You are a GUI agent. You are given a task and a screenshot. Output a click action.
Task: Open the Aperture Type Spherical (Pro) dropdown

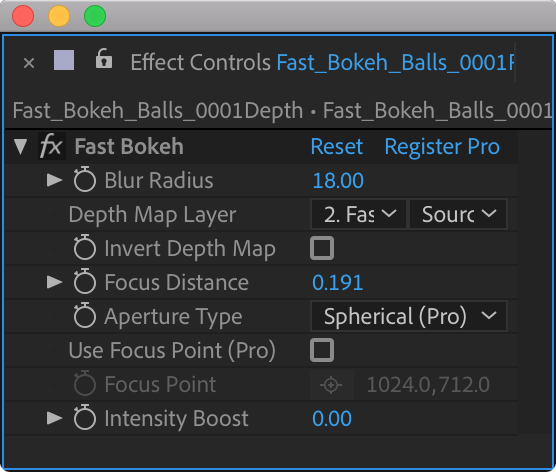click(409, 316)
